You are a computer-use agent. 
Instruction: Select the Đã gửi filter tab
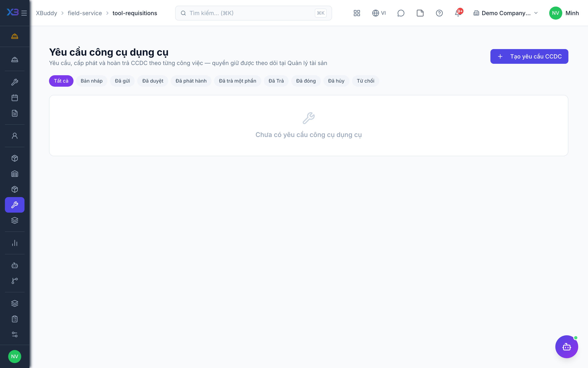(x=122, y=81)
